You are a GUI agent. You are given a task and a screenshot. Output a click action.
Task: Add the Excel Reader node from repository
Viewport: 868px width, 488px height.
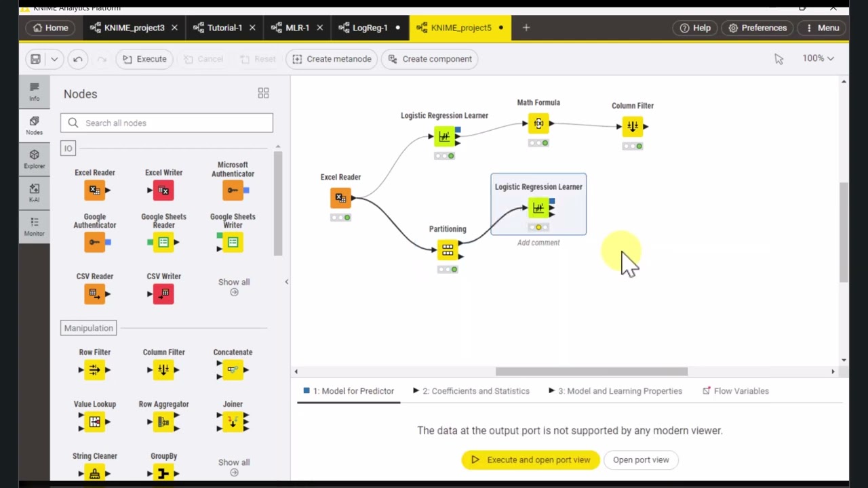(x=95, y=190)
